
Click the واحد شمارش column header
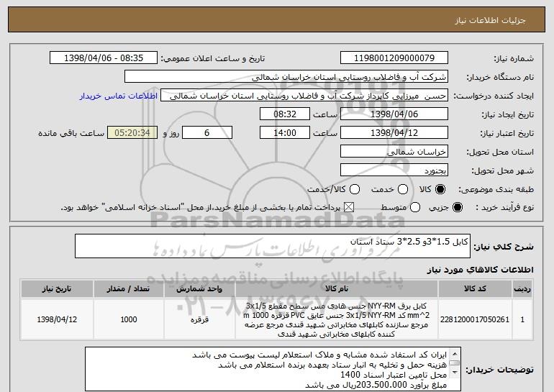point(199,289)
